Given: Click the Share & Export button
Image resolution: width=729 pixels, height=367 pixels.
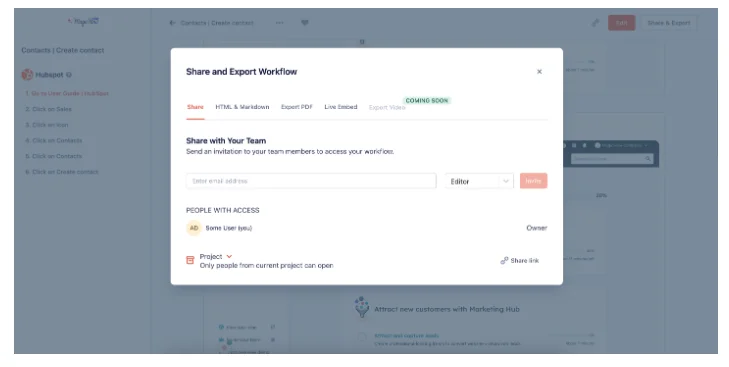Looking at the screenshot, I should click(x=669, y=23).
